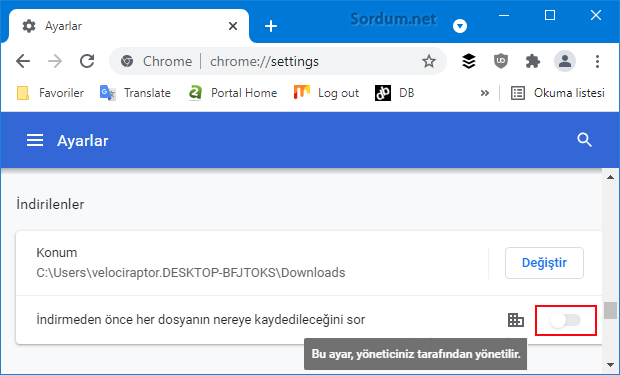
Task: Open the Translate bookmark
Action: (x=135, y=93)
